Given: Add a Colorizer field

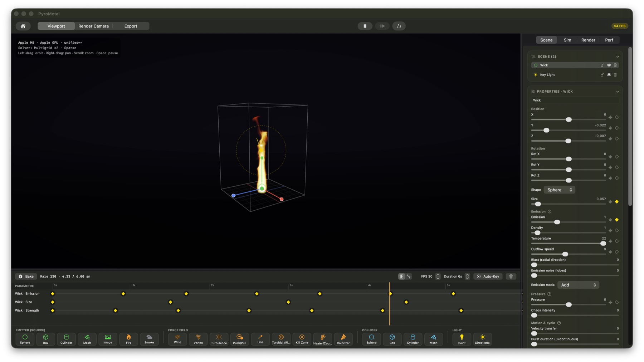Looking at the screenshot, I should pyautogui.click(x=343, y=339).
